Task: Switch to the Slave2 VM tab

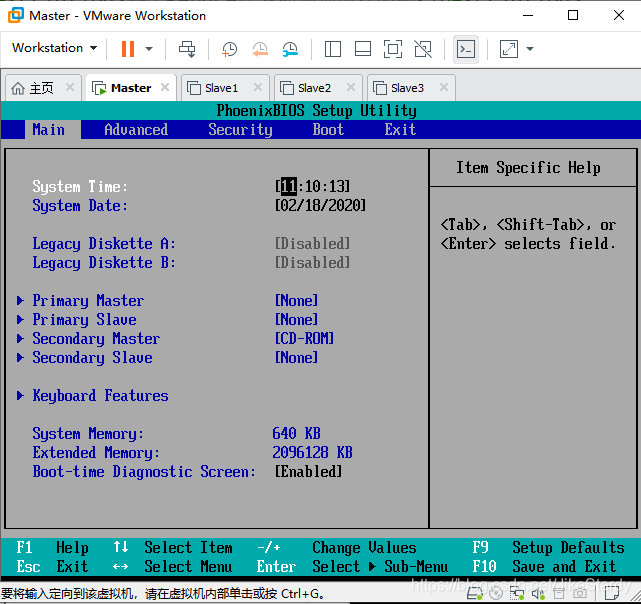Action: click(x=318, y=88)
